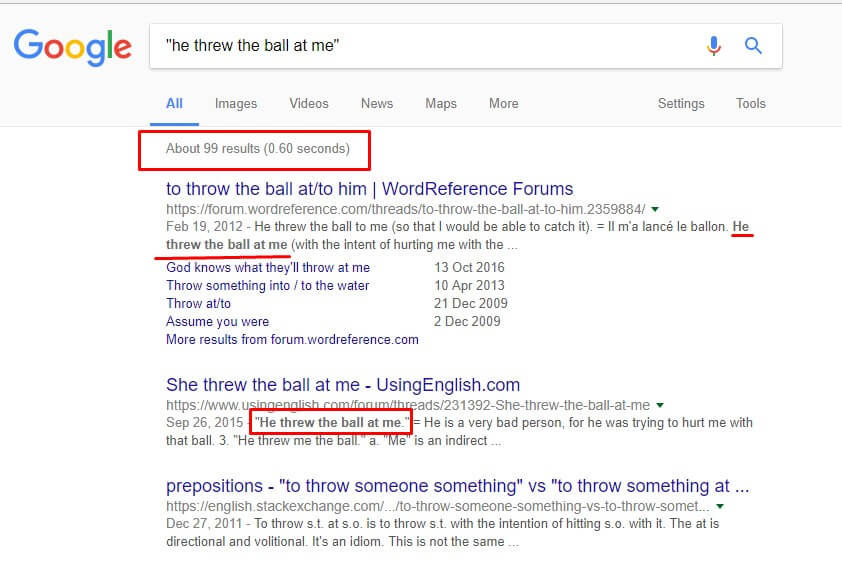Open search Tools options
This screenshot has width=842, height=569.
coord(751,104)
